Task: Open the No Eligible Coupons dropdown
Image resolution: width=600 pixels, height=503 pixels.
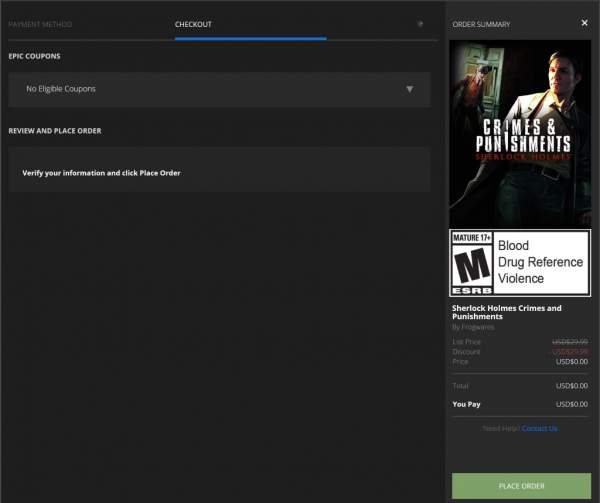Action: (x=219, y=89)
